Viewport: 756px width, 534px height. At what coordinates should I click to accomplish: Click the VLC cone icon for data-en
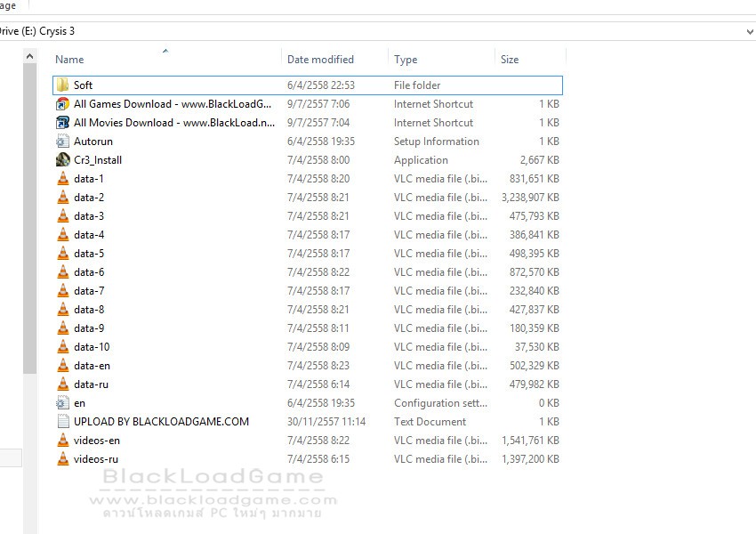click(x=62, y=366)
